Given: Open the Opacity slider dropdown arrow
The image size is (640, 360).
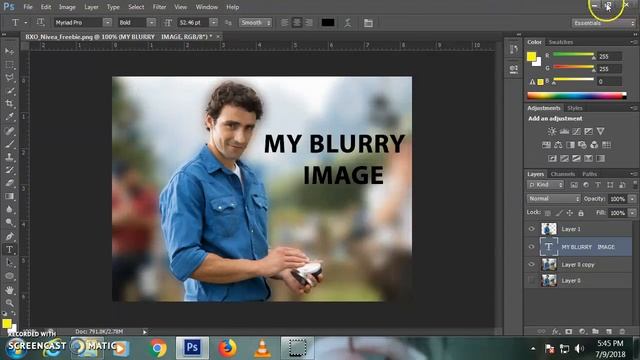Looking at the screenshot, I should point(632,199).
